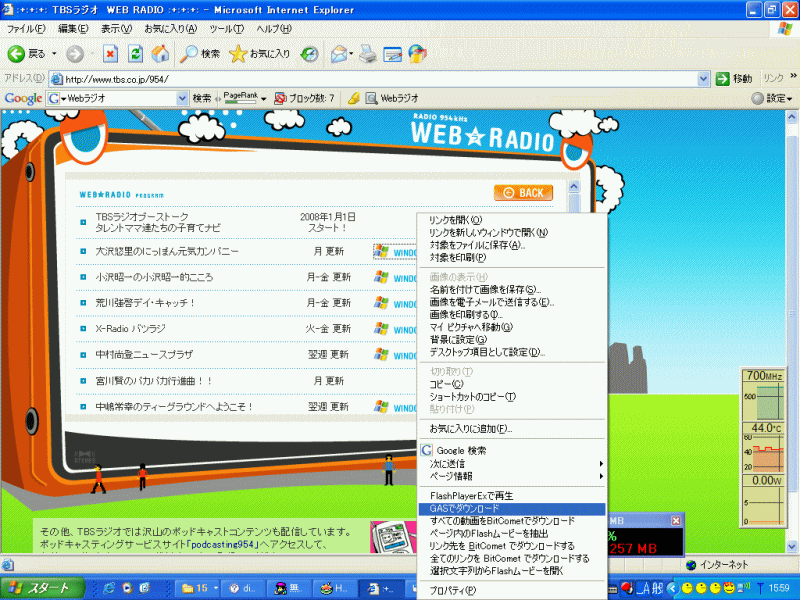Click the Mail envelope toolbar icon
The width and height of the screenshot is (800, 600).
click(x=339, y=54)
